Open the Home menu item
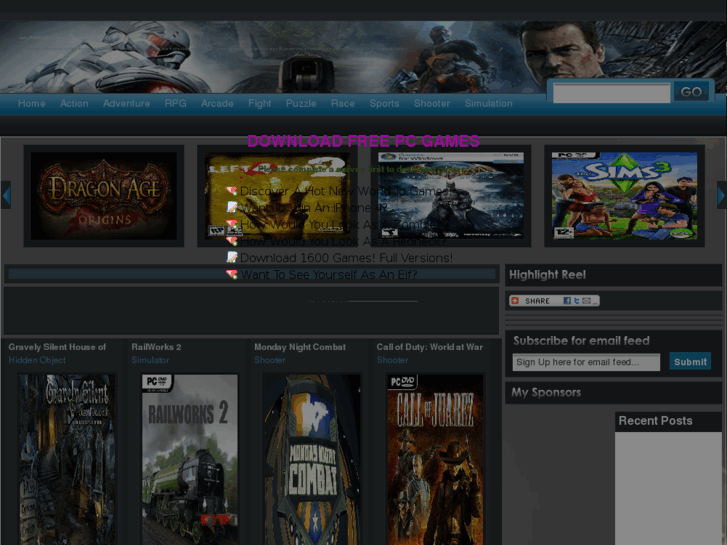Viewport: 727px width, 545px height. [32, 103]
